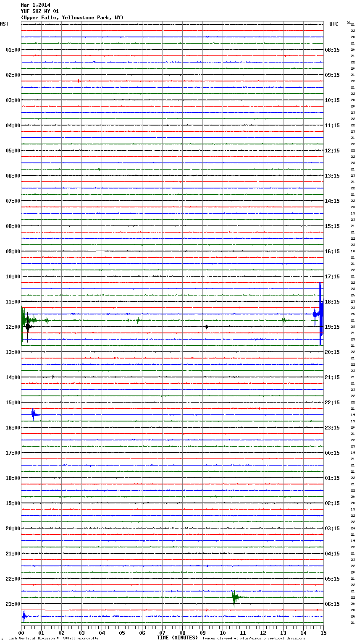Select the 21:00 MST hour label
Viewport: 357px width, 644px height.
(x=13, y=554)
